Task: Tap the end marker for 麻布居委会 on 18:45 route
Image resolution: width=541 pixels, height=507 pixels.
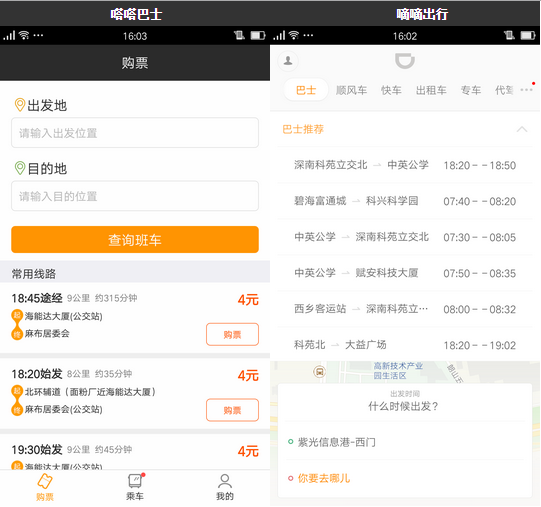Action: pos(17,334)
